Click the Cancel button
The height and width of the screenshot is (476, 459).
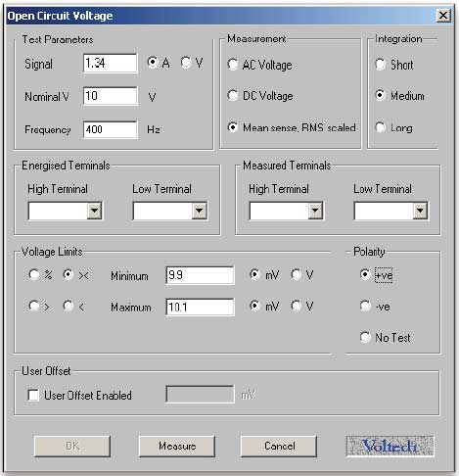pyautogui.click(x=279, y=446)
